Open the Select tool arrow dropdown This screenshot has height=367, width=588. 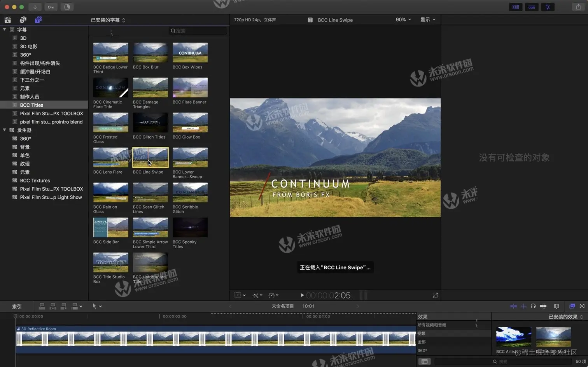pos(97,306)
